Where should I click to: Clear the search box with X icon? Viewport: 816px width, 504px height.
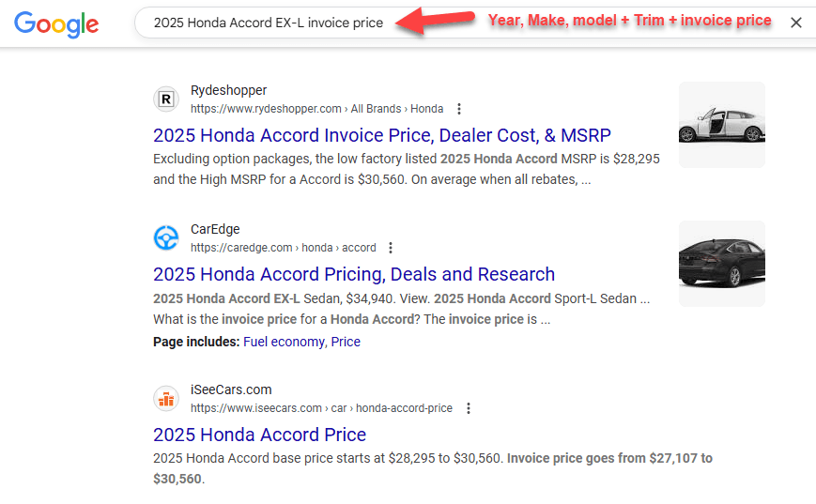[x=795, y=23]
